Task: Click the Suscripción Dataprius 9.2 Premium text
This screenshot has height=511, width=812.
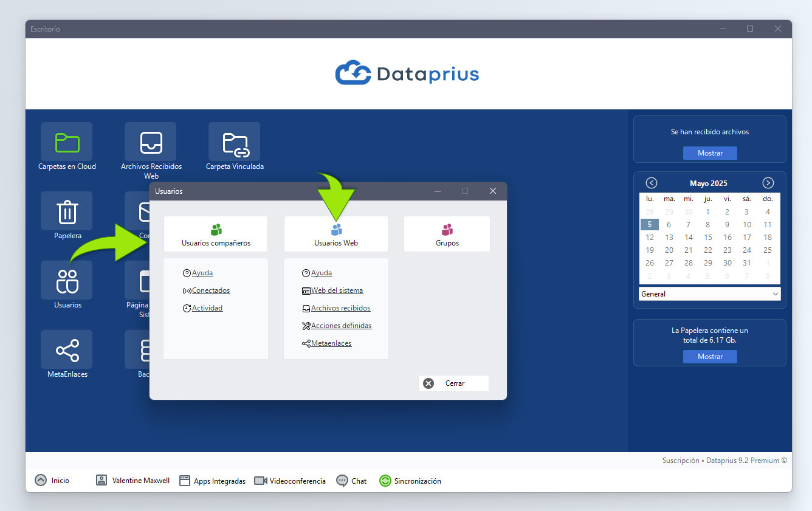Action: point(724,461)
